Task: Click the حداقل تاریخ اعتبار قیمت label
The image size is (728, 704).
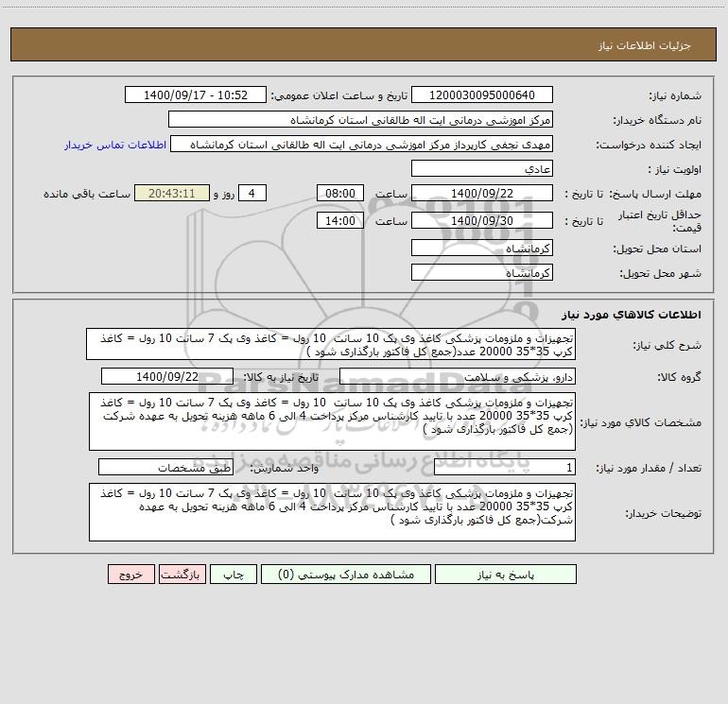Action: coord(660,221)
